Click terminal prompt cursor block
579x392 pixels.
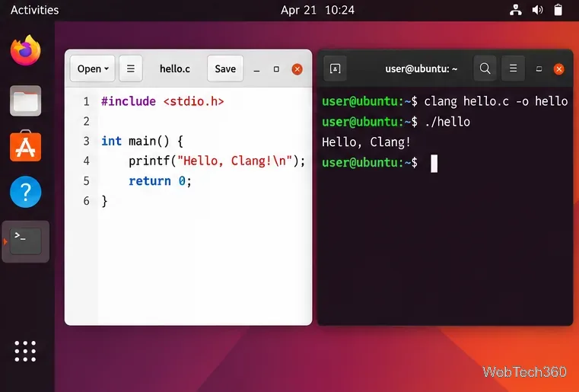pos(434,164)
